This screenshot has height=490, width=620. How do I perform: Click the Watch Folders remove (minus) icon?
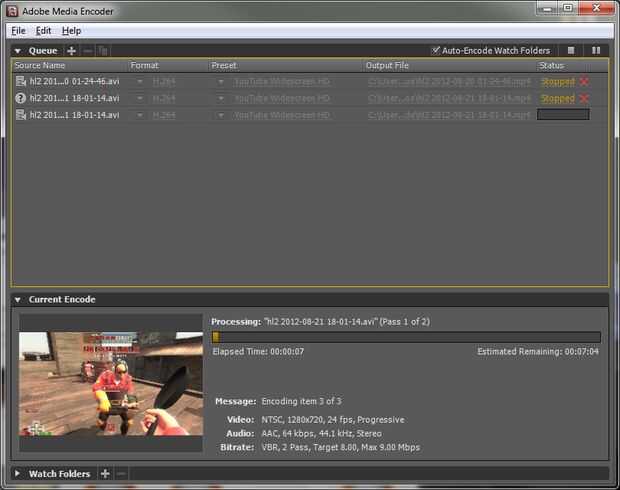[x=121, y=473]
